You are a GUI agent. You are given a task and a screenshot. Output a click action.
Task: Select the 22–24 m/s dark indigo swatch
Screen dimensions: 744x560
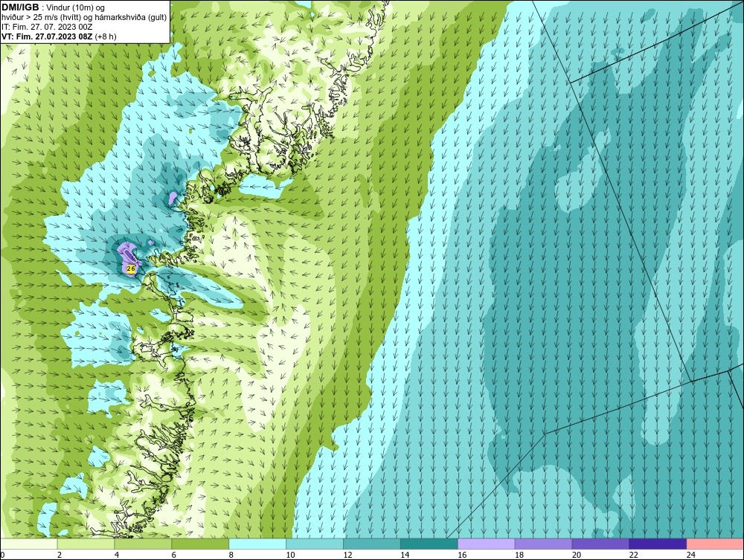pos(658,544)
